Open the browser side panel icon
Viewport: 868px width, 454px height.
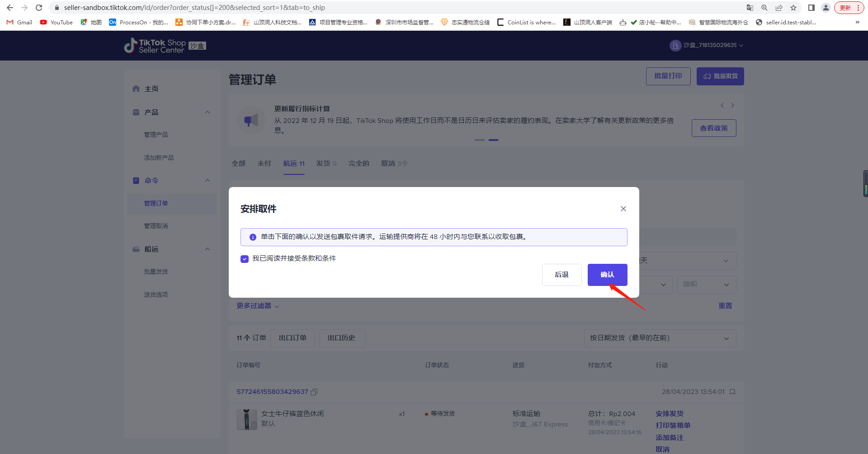pos(811,8)
